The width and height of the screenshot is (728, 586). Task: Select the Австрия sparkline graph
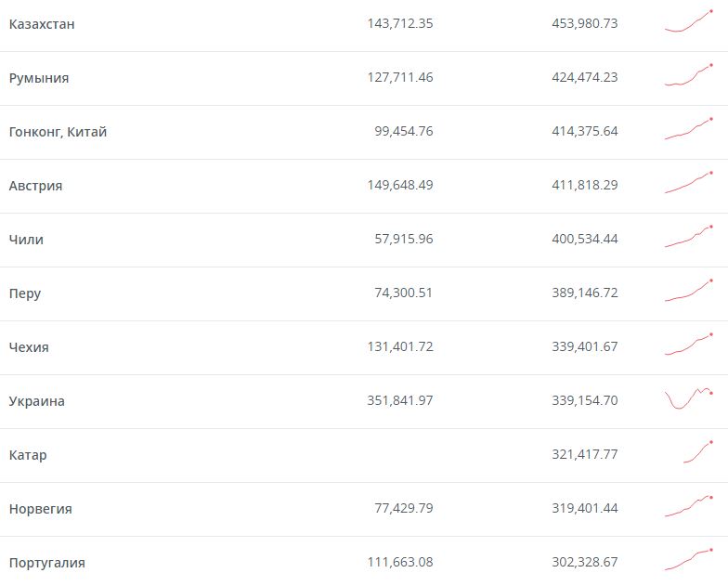(689, 182)
